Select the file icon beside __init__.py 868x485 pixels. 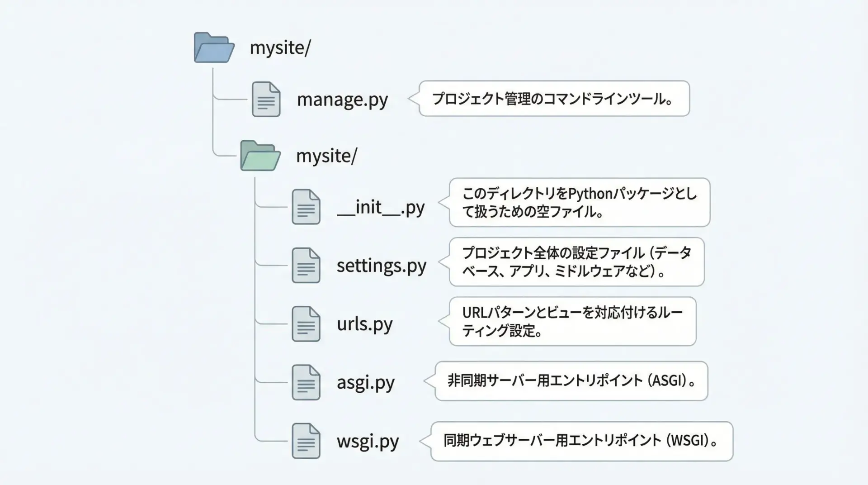click(x=306, y=207)
